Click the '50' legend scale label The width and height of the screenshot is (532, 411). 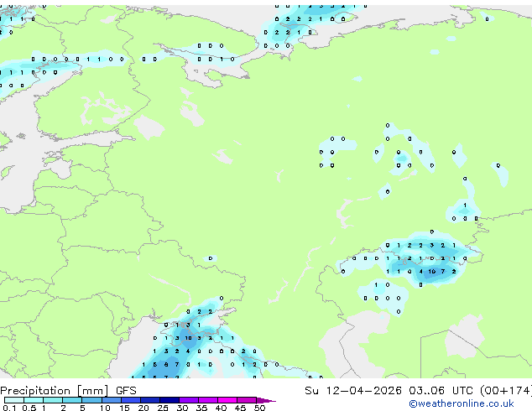point(260,408)
